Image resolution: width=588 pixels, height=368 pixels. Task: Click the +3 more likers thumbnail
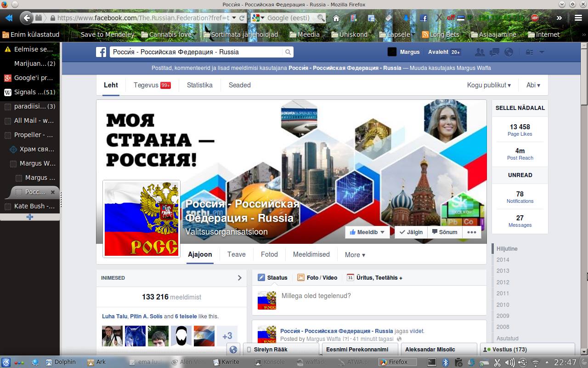pyautogui.click(x=227, y=336)
